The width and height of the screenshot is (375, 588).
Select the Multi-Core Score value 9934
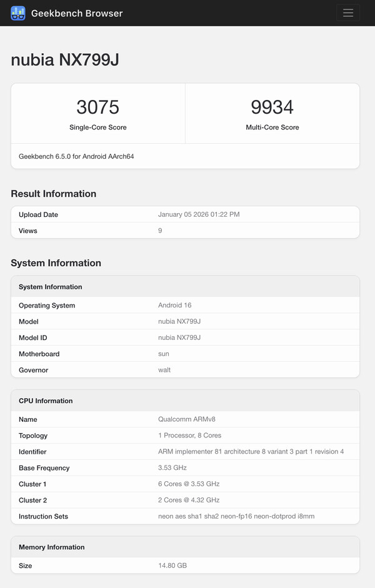pos(272,107)
